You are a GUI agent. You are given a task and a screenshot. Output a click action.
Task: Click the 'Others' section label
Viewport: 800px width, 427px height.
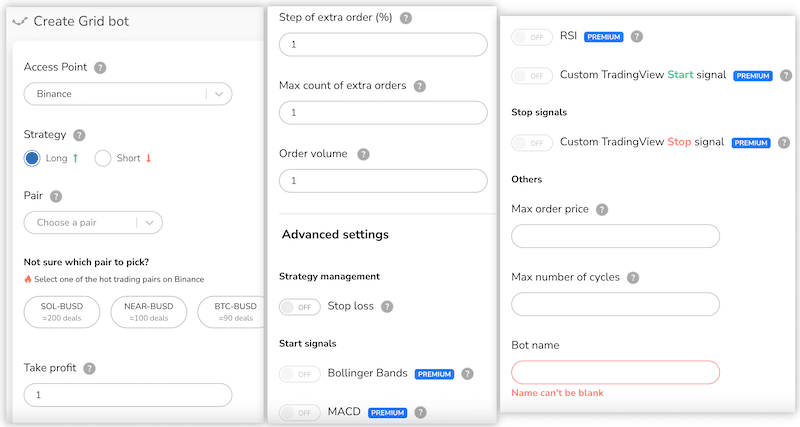tap(527, 180)
